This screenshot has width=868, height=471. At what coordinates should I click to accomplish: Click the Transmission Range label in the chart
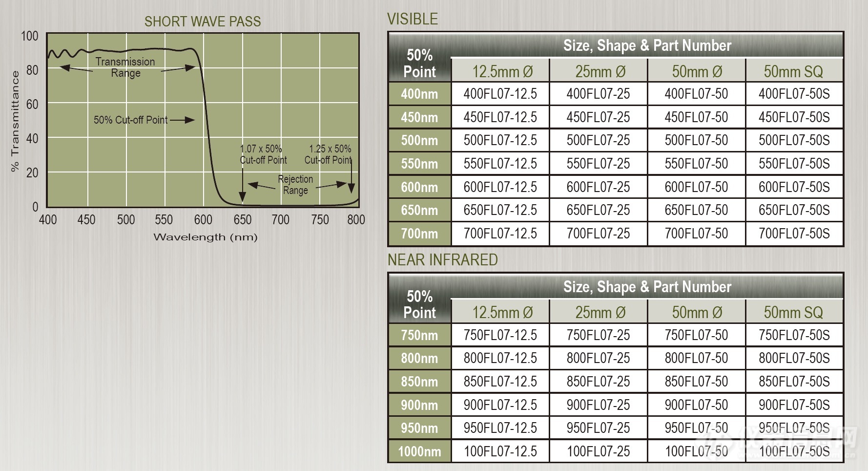coord(125,67)
